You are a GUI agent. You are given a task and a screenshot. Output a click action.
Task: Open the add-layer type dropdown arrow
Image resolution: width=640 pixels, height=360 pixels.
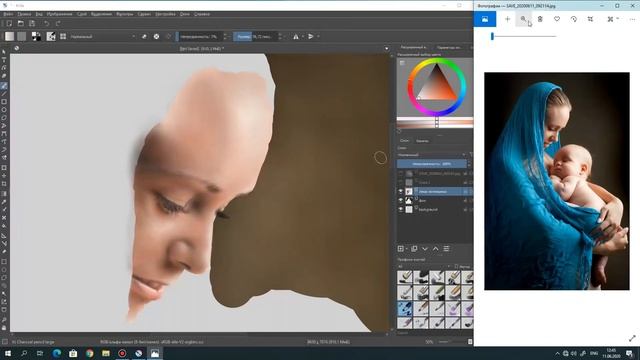point(407,249)
